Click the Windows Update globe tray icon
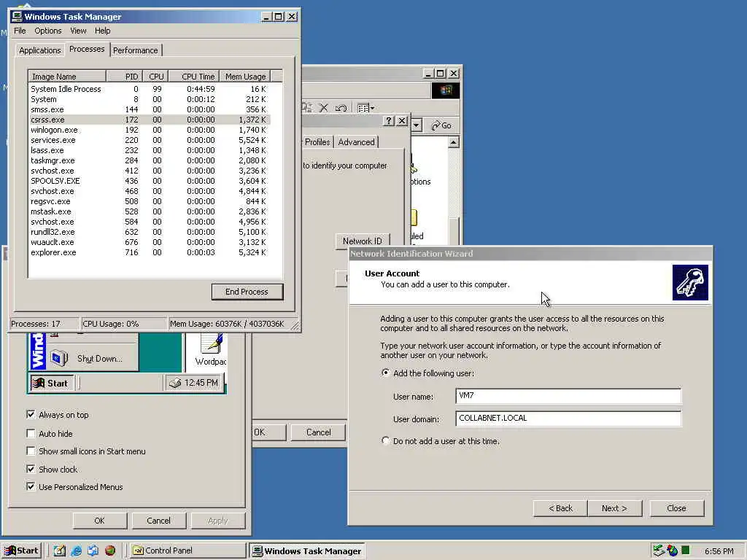Screen dimensions: 747x560 pyautogui.click(x=672, y=551)
